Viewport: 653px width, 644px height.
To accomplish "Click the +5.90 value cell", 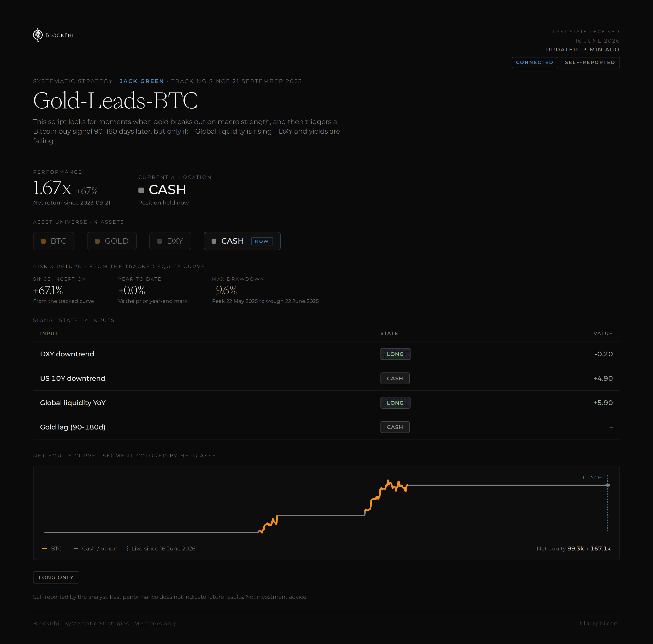I will click(603, 403).
